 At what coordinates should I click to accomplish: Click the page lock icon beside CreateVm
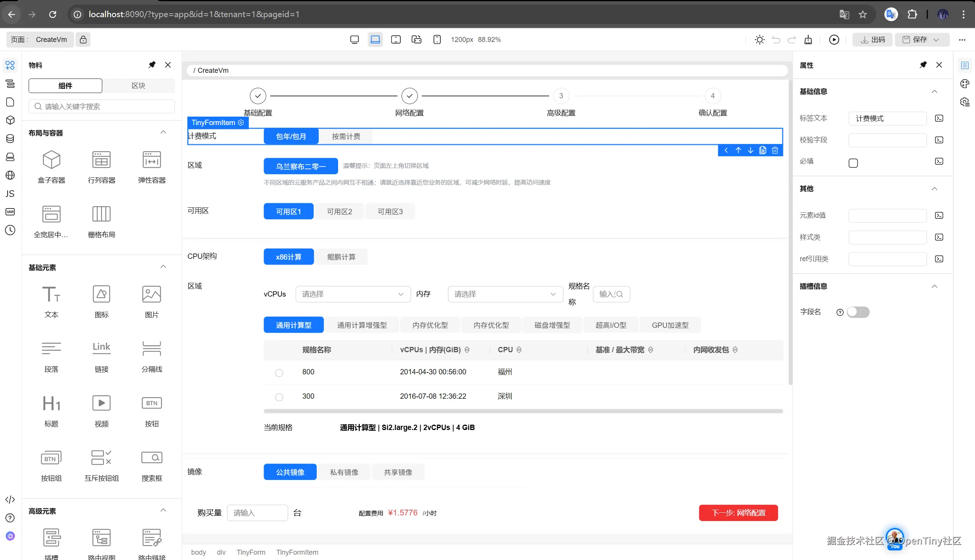click(83, 40)
